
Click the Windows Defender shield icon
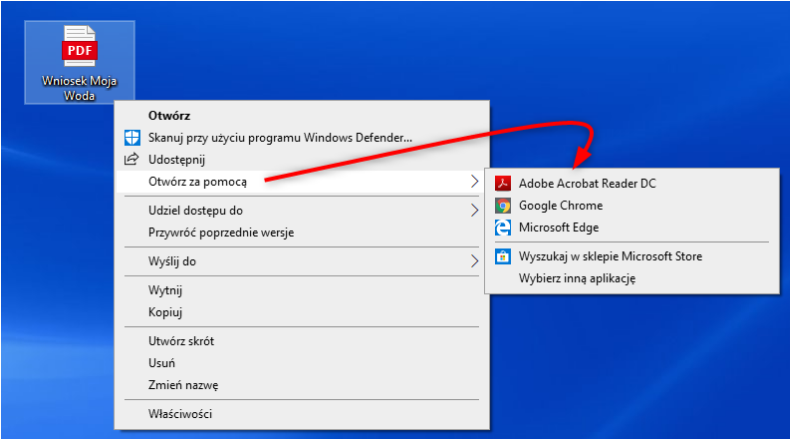point(132,138)
